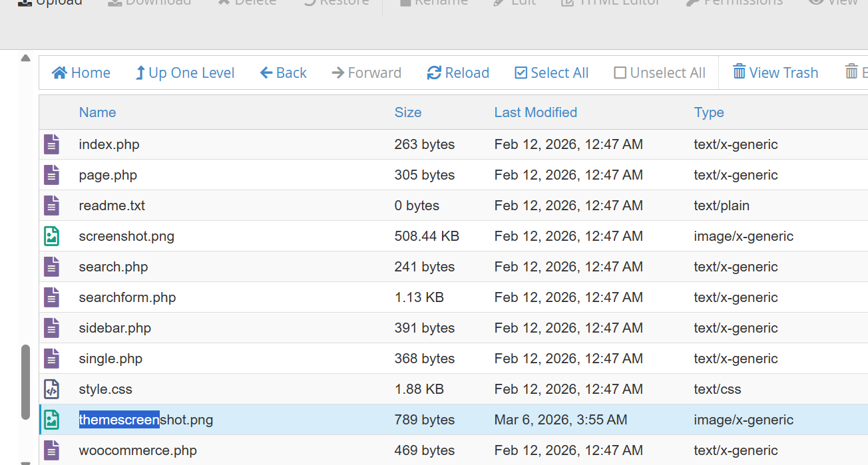Navigate Back in file manager

coord(283,73)
